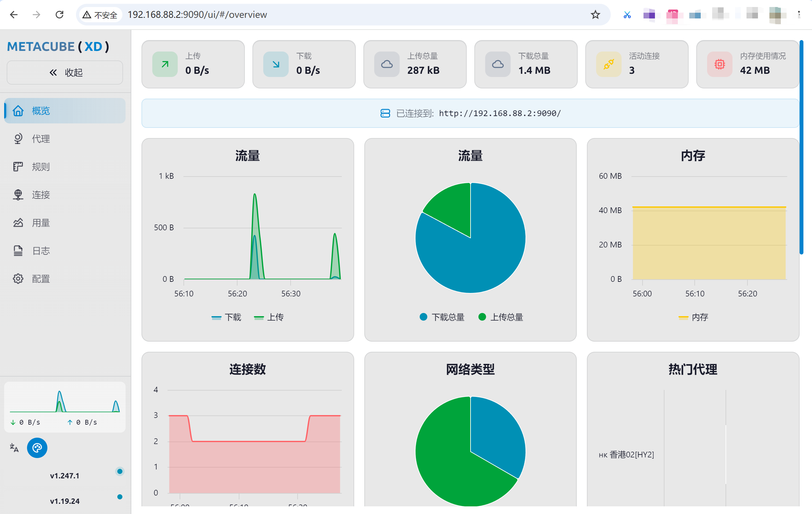Bookmark this page with star icon
This screenshot has width=812, height=514.
(x=595, y=15)
